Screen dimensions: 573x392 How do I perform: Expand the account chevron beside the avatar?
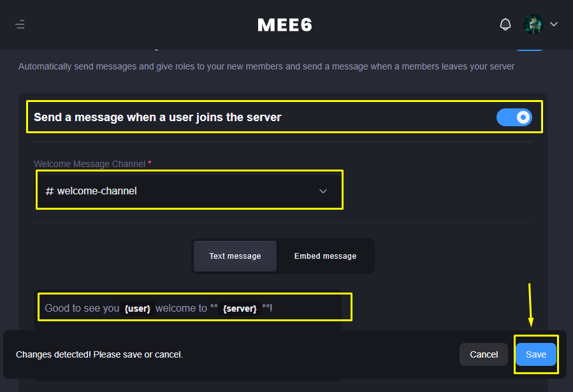click(x=554, y=24)
